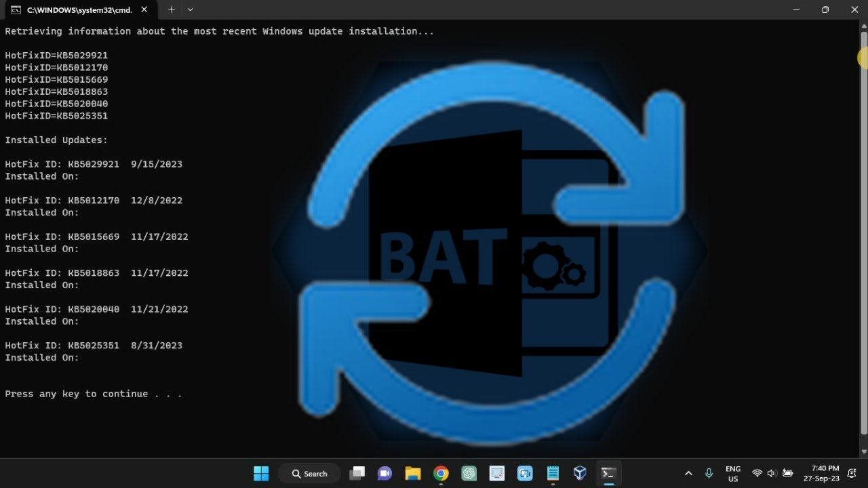The width and height of the screenshot is (868, 488).
Task: Open the volume speaker tray icon
Action: point(772,474)
